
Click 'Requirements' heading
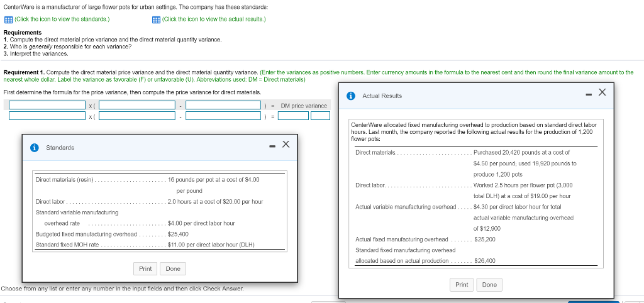pyautogui.click(x=22, y=33)
